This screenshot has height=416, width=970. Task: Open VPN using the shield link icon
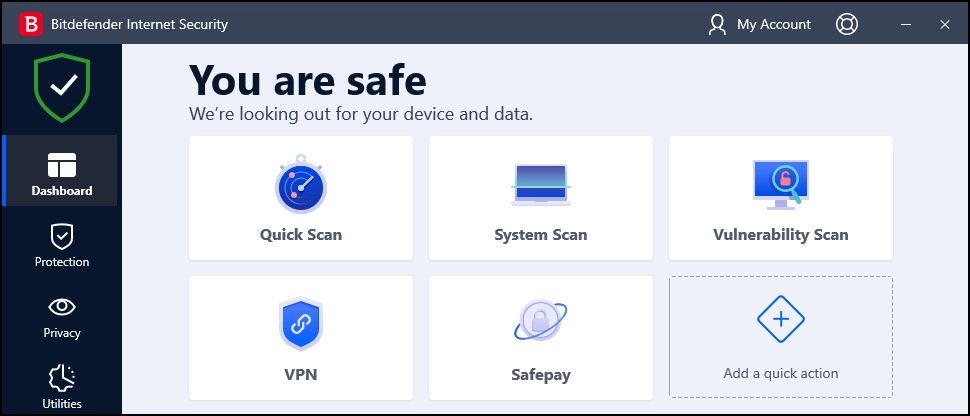pyautogui.click(x=301, y=324)
